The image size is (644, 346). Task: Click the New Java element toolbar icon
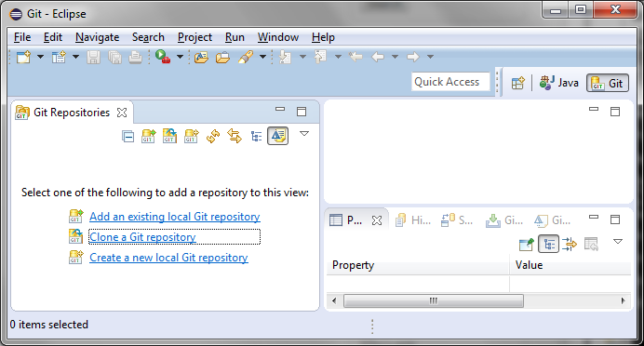point(60,57)
